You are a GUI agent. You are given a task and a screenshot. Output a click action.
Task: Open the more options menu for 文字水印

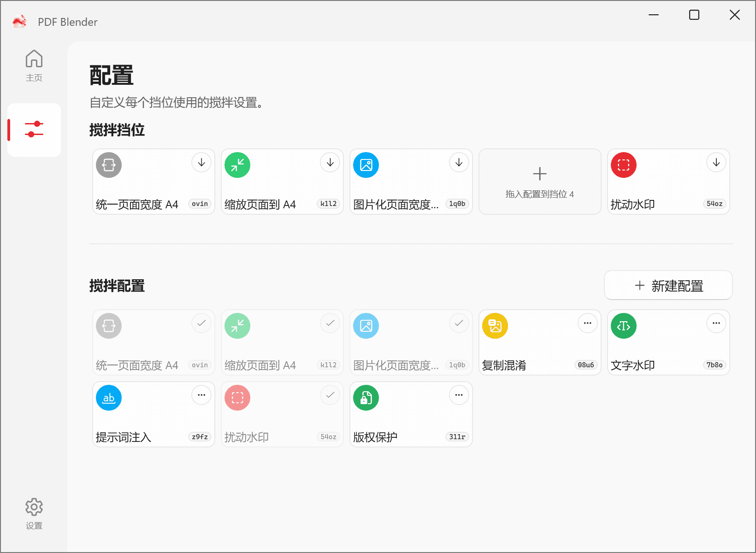coord(716,323)
